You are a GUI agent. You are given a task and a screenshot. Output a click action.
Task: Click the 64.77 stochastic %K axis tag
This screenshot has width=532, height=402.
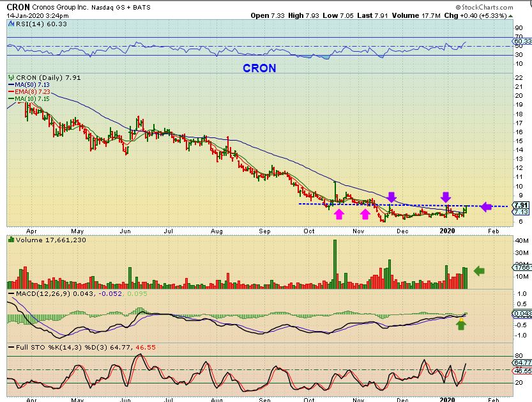[522, 362]
